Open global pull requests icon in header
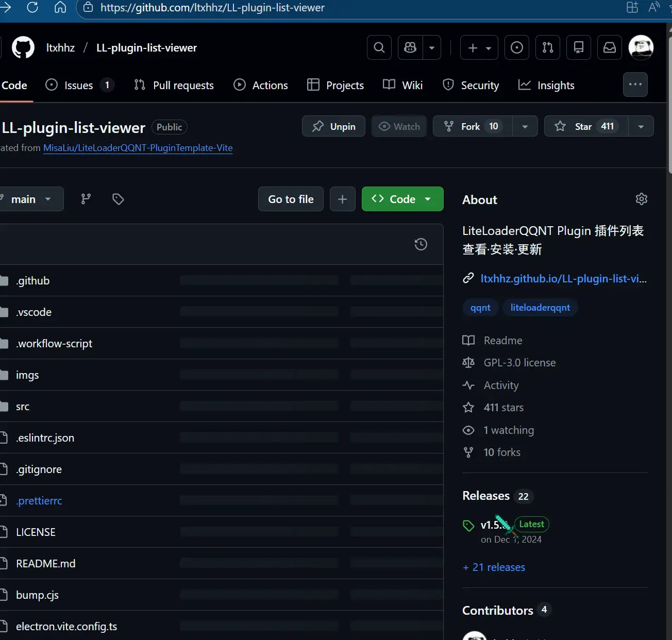The height and width of the screenshot is (640, 672). 548,48
